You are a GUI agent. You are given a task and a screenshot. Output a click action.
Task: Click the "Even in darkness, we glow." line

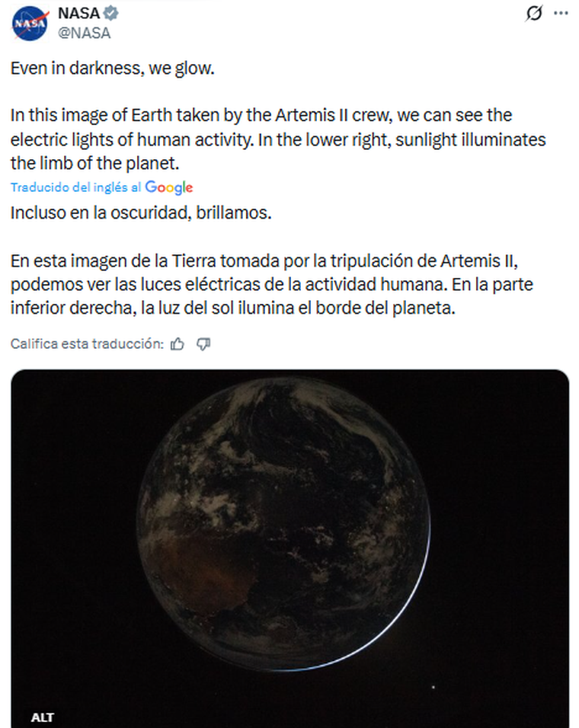[113, 69]
